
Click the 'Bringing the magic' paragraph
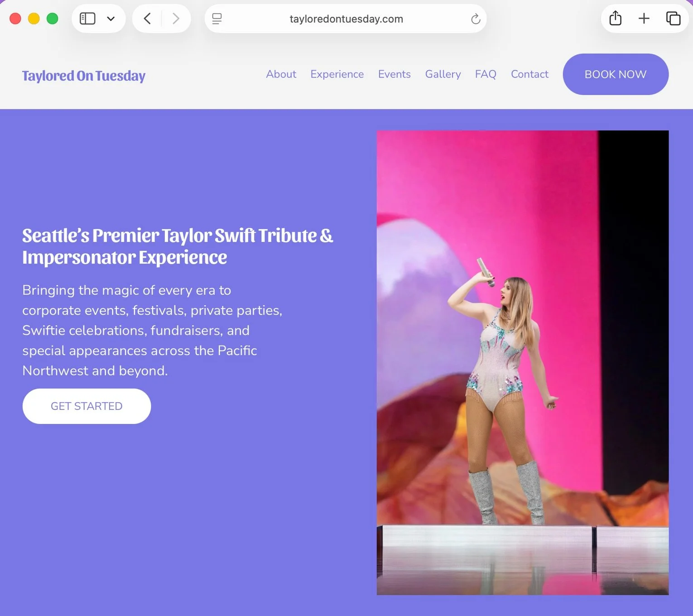(x=152, y=330)
